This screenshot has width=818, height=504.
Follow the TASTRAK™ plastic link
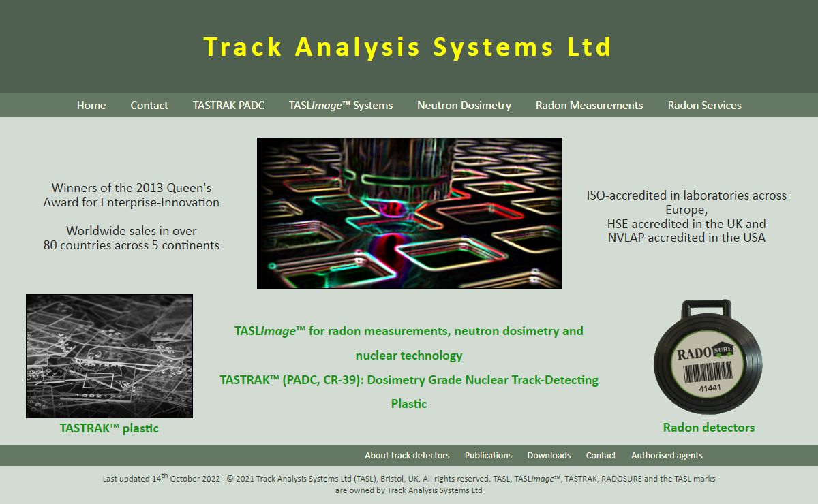109,428
